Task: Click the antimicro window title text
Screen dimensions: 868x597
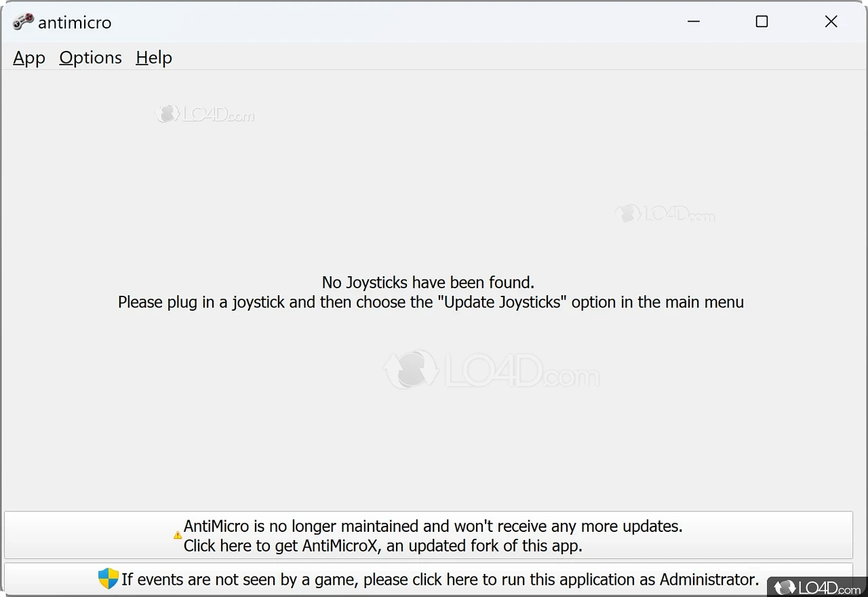Action: point(75,22)
